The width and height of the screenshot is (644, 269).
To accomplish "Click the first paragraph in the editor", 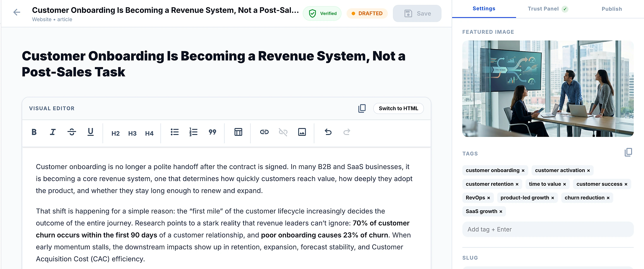I will point(224,179).
